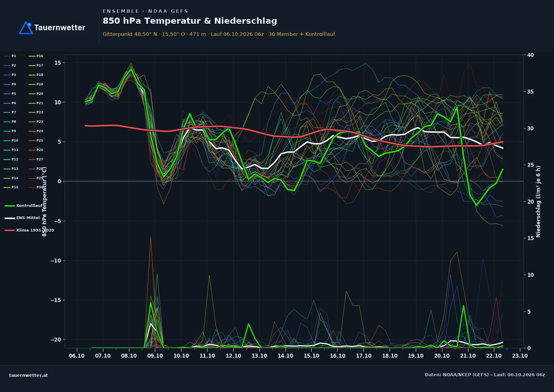The width and height of the screenshot is (554, 392).
Task: Click the −10 value on temperature axis
Action: tap(56, 261)
